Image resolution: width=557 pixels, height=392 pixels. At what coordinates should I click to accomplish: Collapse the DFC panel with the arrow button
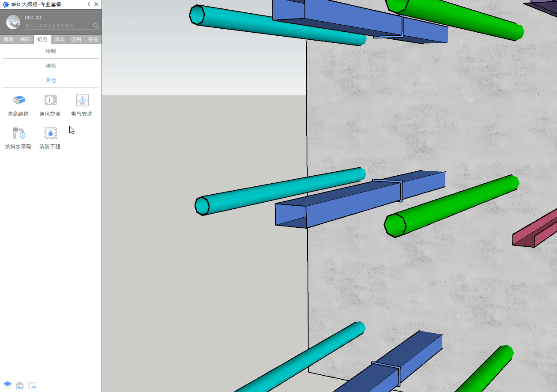(x=89, y=4)
